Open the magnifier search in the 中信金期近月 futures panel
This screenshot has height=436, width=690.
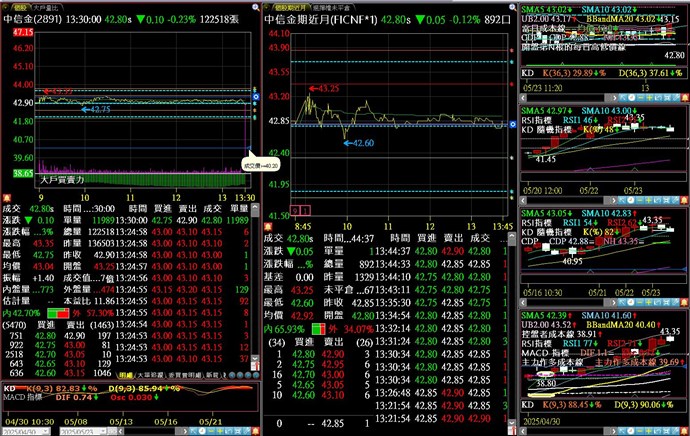click(x=513, y=7)
